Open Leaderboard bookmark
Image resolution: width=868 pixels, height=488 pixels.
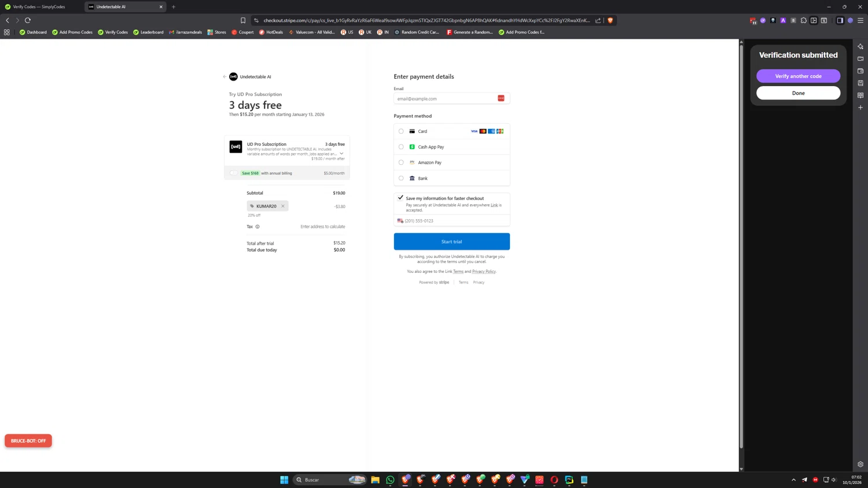[x=148, y=32]
